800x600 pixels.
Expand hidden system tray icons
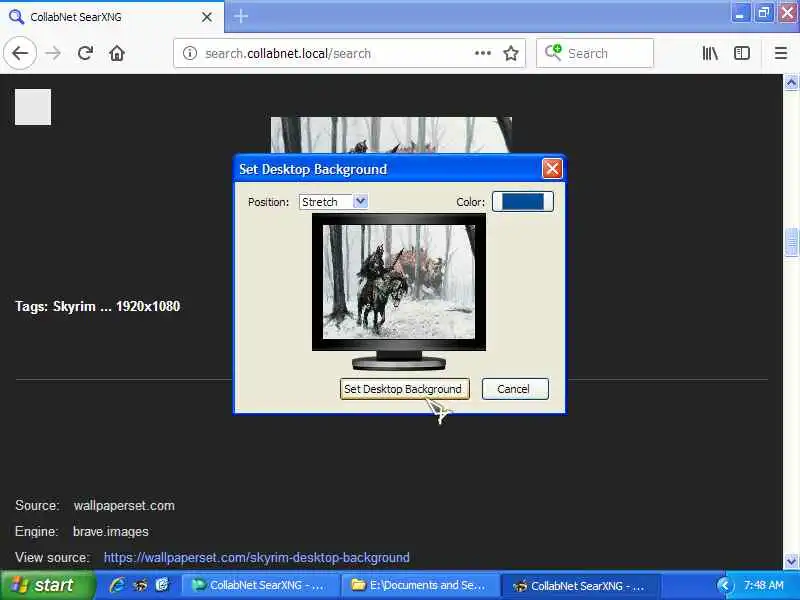click(x=723, y=585)
